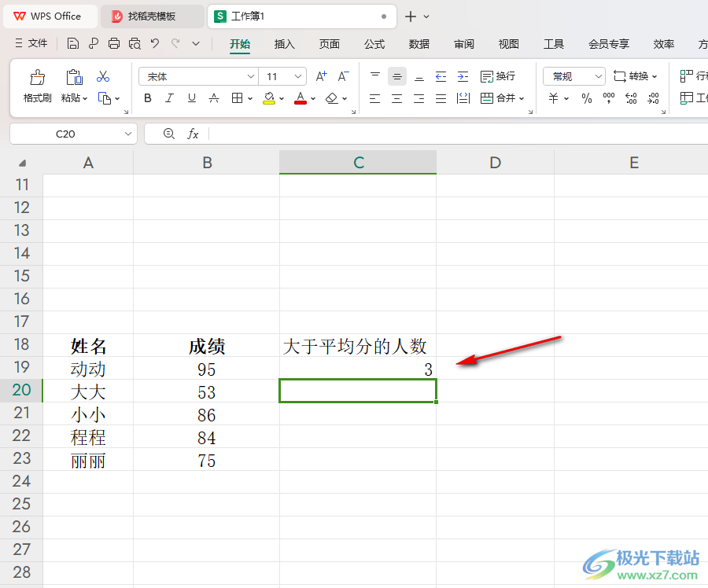708x588 pixels.
Task: Expand the quick access toolbar more arrow
Action: click(x=196, y=44)
